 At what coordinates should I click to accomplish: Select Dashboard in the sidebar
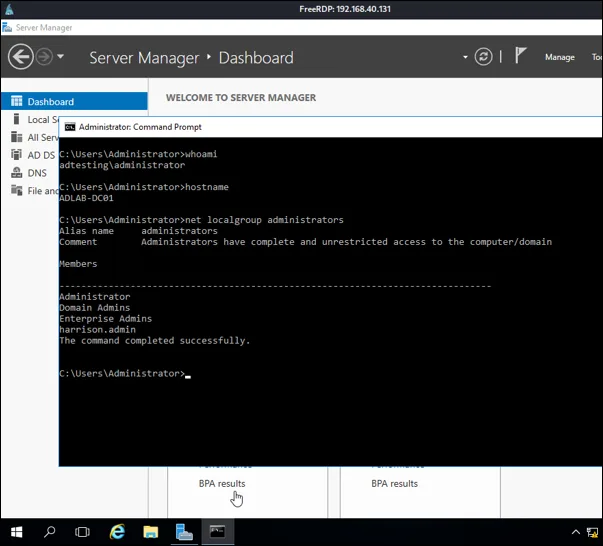[74, 101]
